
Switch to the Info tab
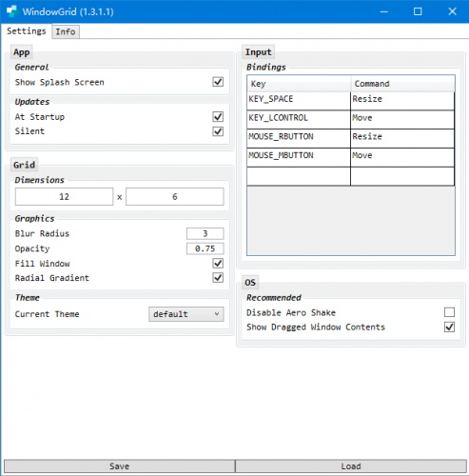66,31
